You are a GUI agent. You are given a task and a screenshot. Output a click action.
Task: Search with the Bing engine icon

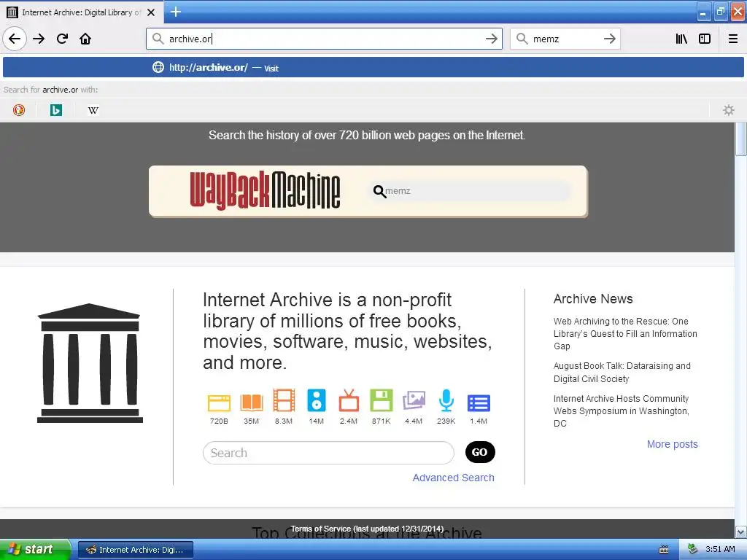point(56,110)
